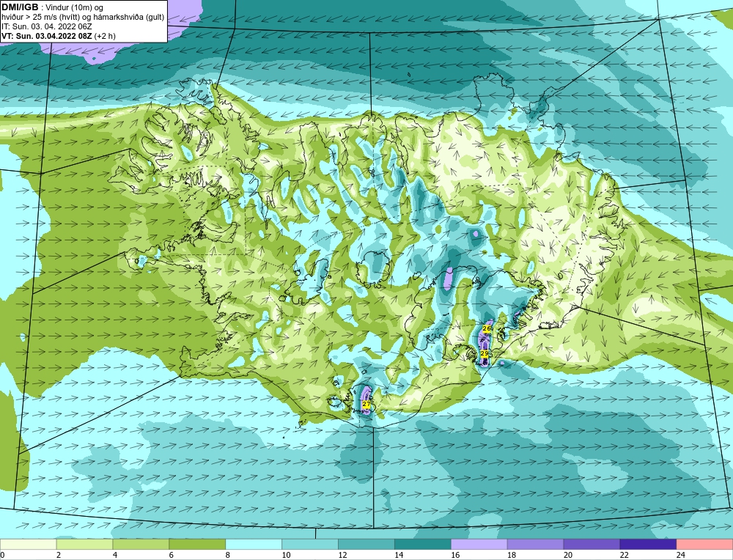Viewport: 733px width, 560px height.
Task: Click the 'VT: Sun. 03.04.2022 08Z' valid time line
Action: point(48,36)
